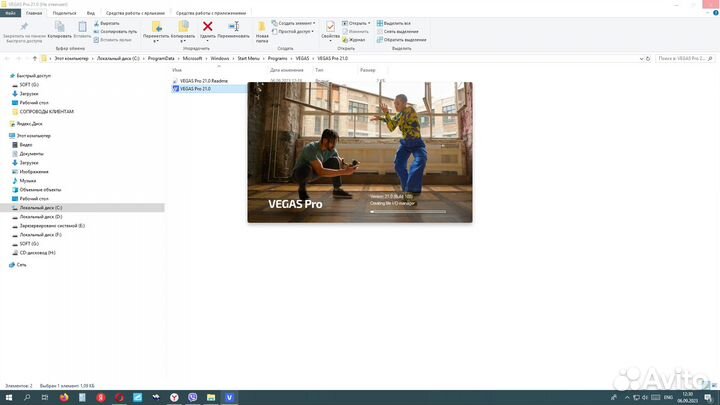Image resolution: width=720 pixels, height=405 pixels.
Task: Click the Переместить в folder icon
Action: pyautogui.click(x=156, y=27)
